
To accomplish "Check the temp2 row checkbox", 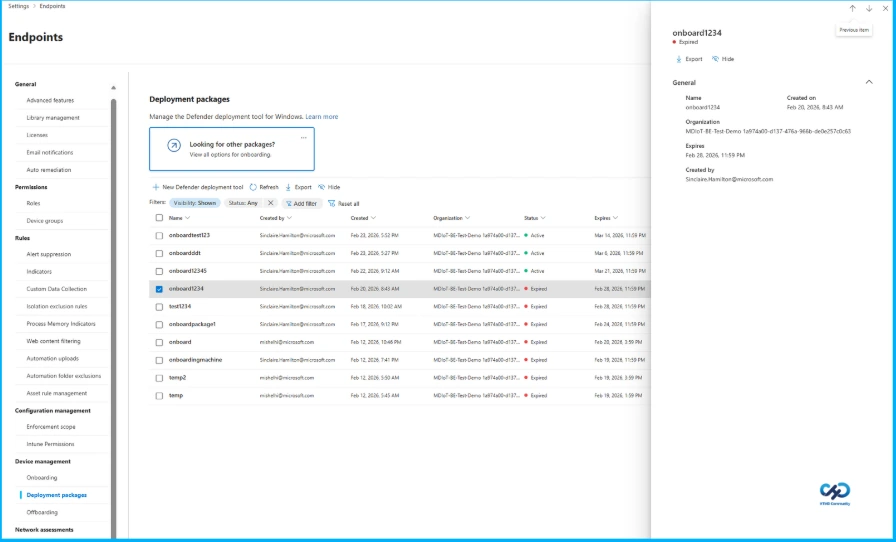I will tap(159, 378).
